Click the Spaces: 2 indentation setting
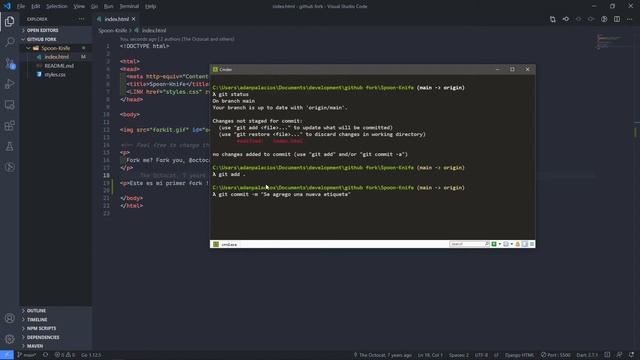Screen dimensions: 640x360 pos(459,355)
